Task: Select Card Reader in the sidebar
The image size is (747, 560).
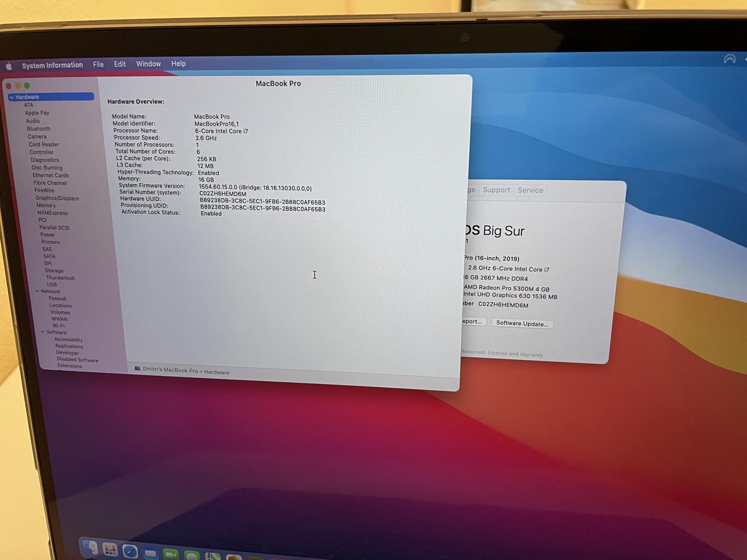Action: 44,145
